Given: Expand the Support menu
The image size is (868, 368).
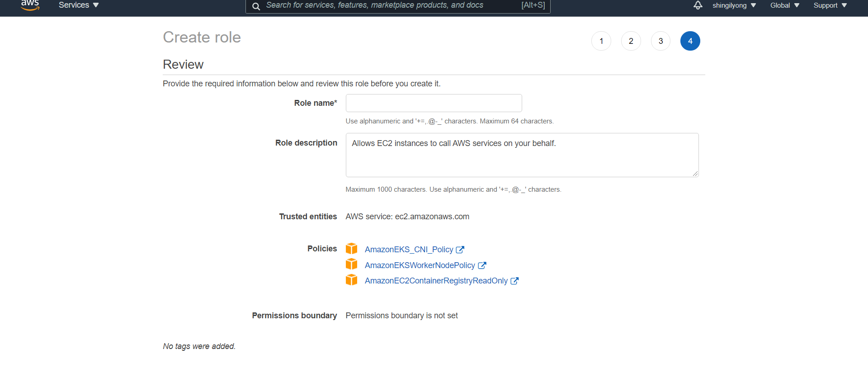Looking at the screenshot, I should click(830, 5).
